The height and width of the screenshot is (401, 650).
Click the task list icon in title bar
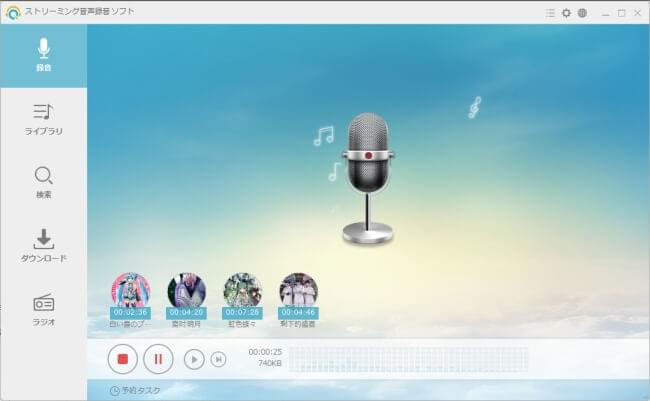click(x=550, y=13)
